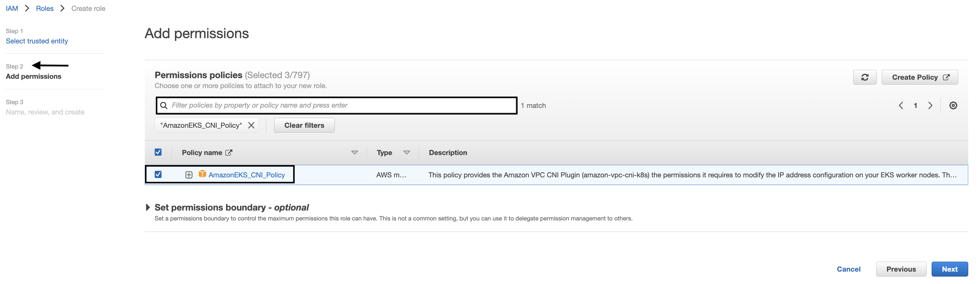The image size is (980, 284).
Task: Sort by the Policy name column arrow
Action: (354, 153)
